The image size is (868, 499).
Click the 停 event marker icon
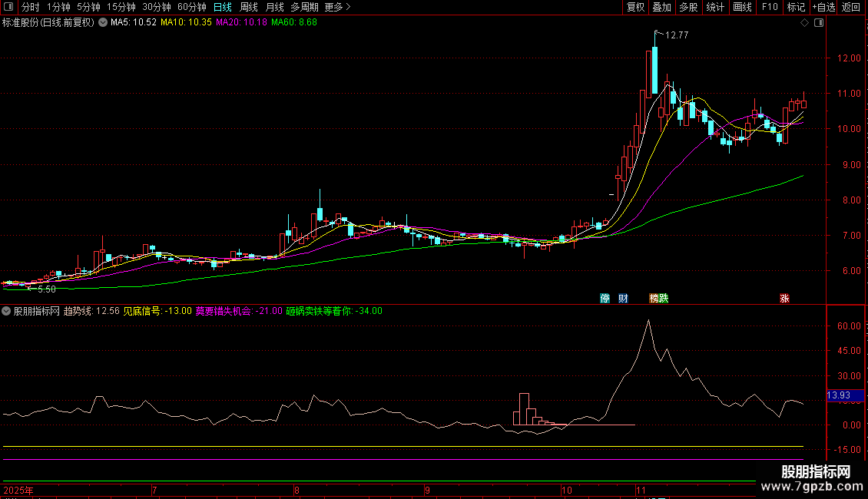click(x=605, y=298)
